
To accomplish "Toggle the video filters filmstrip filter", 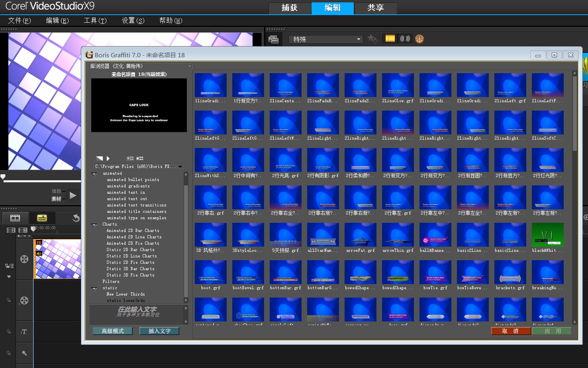I will (390, 39).
